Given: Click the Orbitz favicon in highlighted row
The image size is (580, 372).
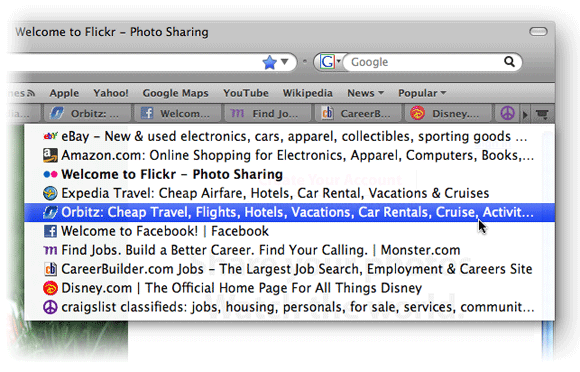Looking at the screenshot, I should click(x=50, y=212).
